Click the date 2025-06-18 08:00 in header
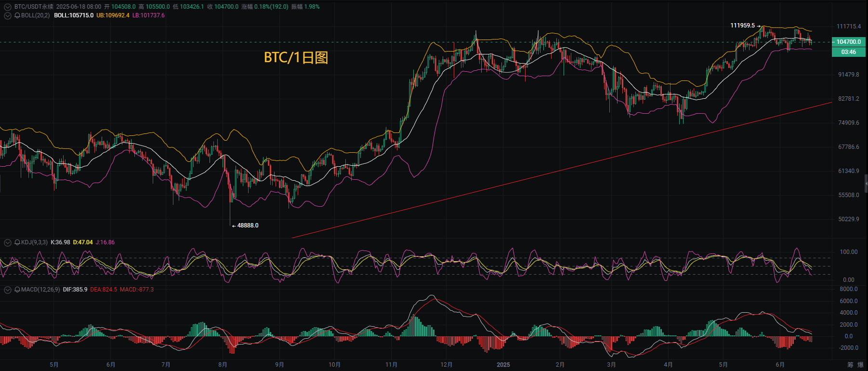Image resolution: width=868 pixels, height=371 pixels. click(x=79, y=7)
